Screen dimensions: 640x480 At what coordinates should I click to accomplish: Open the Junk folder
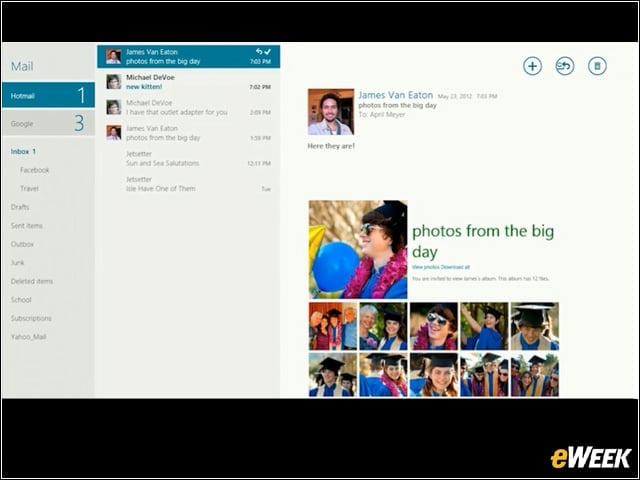[x=18, y=262]
